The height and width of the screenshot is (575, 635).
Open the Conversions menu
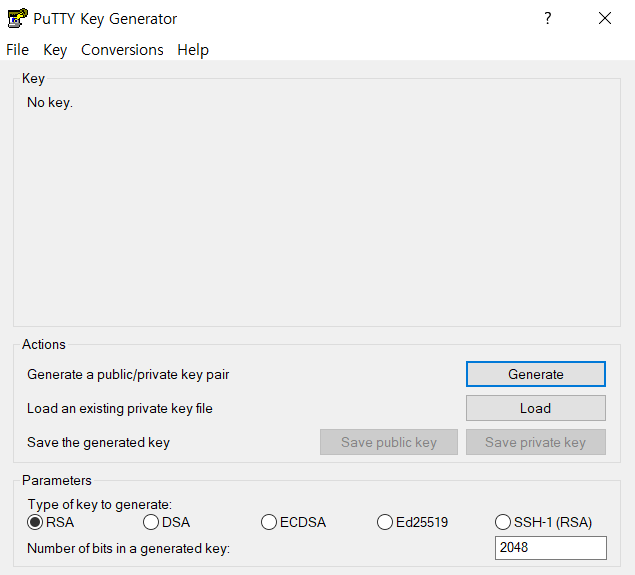[x=122, y=50]
